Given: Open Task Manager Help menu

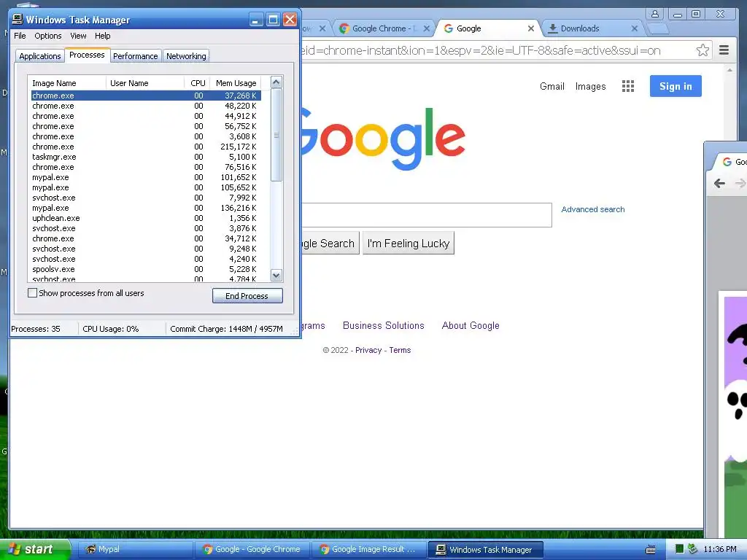Looking at the screenshot, I should click(102, 36).
